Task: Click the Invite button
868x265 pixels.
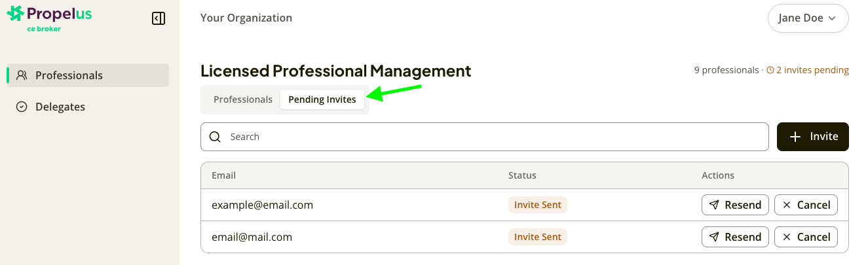Action: point(813,137)
